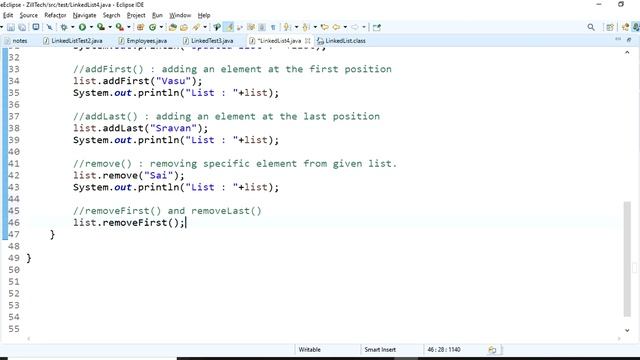
Task: Expand the New Java Class dropdown arrow
Action: click(x=161, y=27)
